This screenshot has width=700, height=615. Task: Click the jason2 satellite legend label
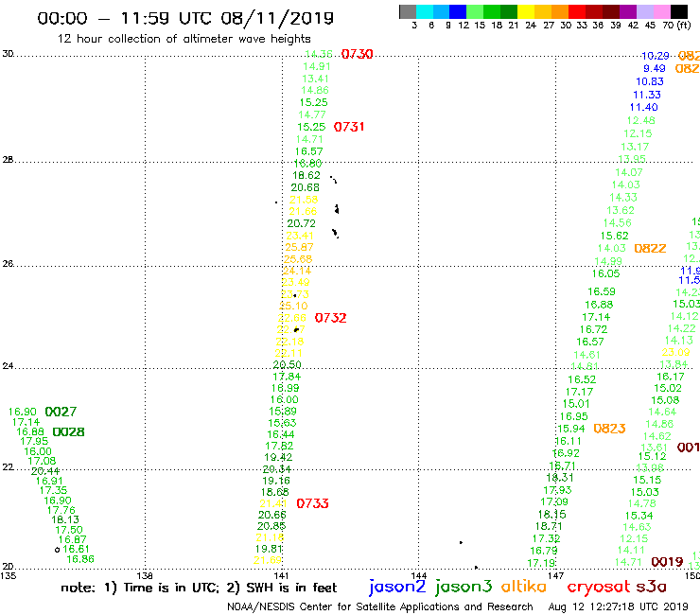point(397,587)
